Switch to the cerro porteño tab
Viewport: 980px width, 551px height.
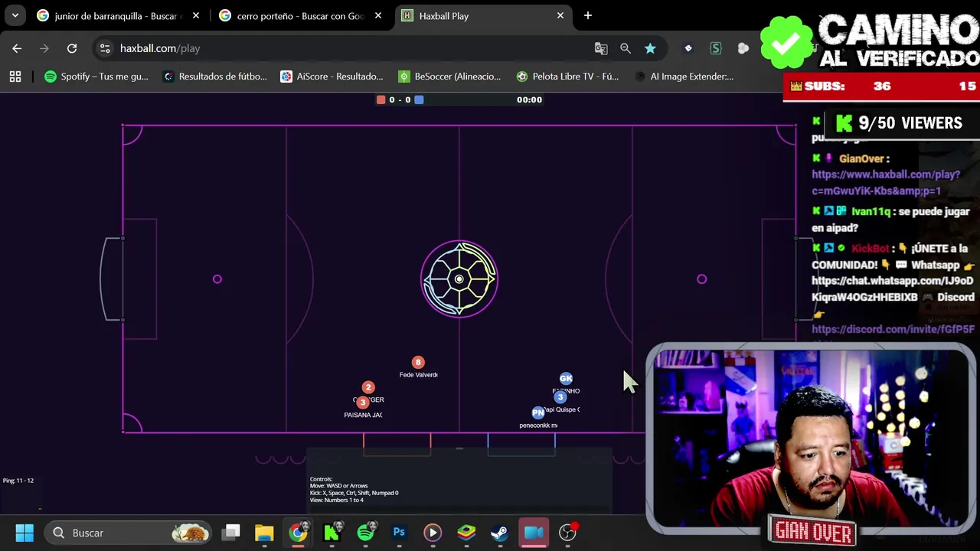point(291,15)
